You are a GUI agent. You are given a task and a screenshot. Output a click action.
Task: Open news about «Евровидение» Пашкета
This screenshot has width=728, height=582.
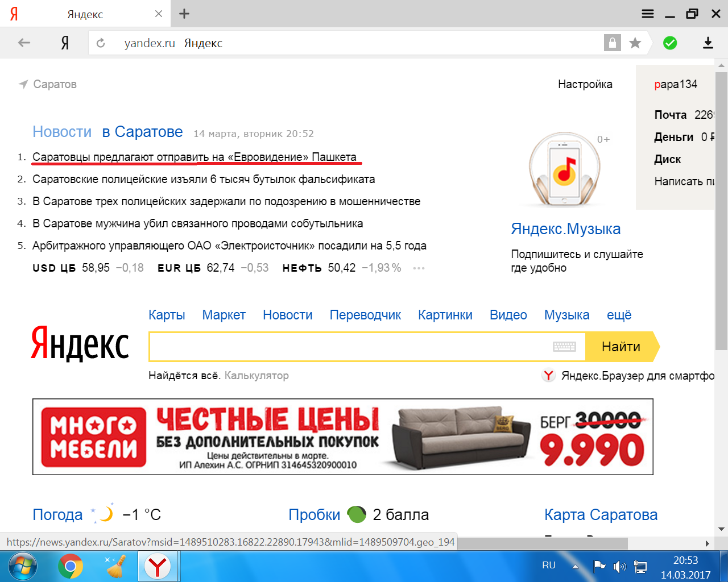[x=195, y=157]
